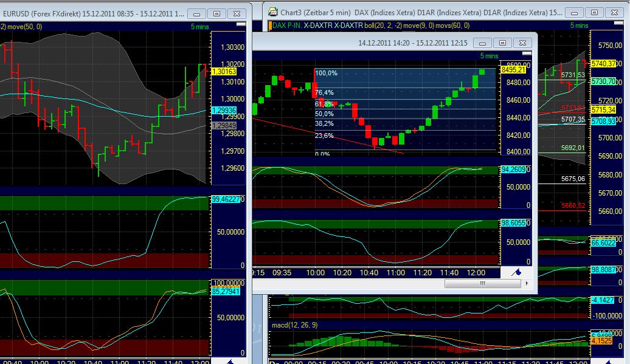Image resolution: width=630 pixels, height=364 pixels.
Task: Maximize the floating 14.12.2011 chart window
Action: [x=502, y=43]
